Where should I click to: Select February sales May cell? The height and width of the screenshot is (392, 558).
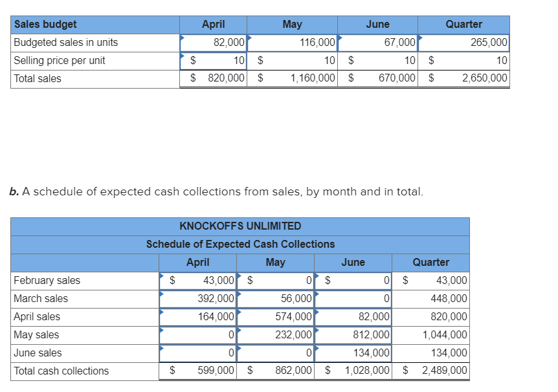pos(276,281)
